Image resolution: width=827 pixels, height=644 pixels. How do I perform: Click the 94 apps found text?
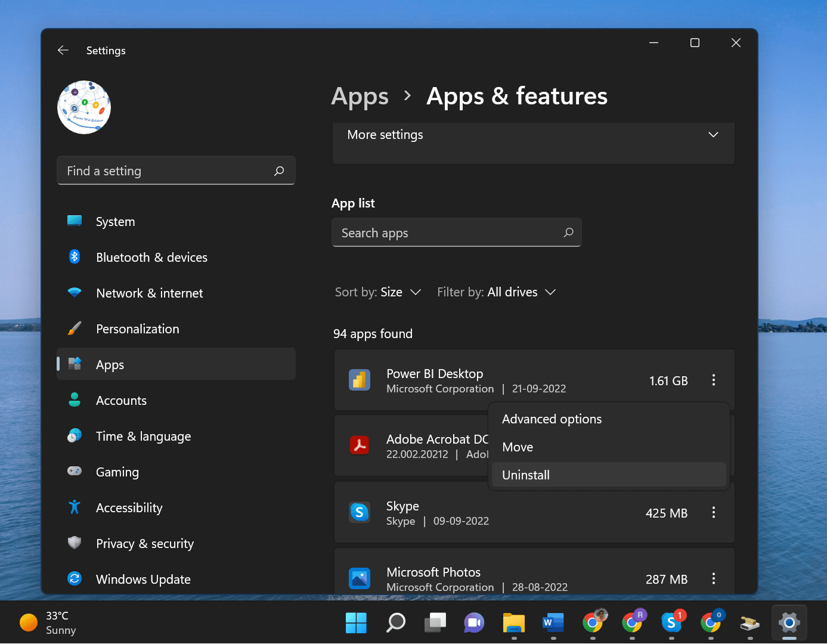pyautogui.click(x=373, y=334)
